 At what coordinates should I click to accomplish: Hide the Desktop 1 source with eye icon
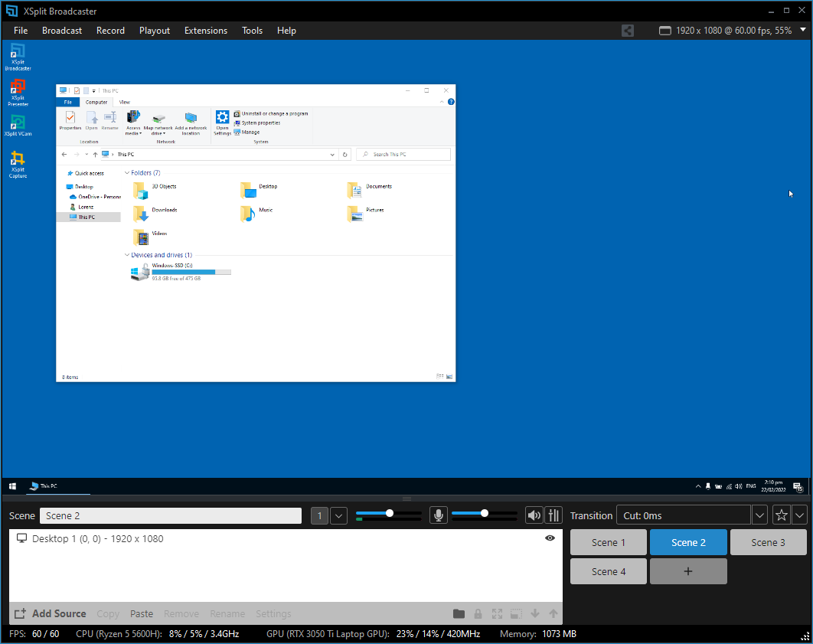[550, 538]
